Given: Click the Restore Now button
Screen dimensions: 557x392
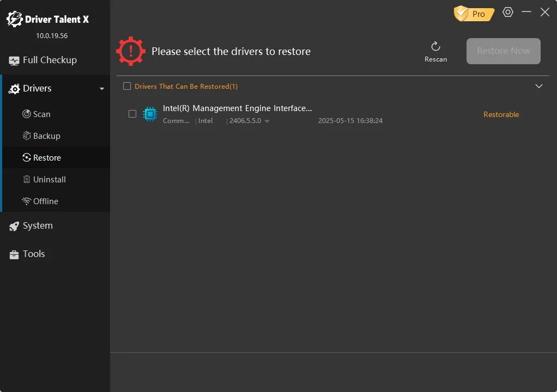Looking at the screenshot, I should tap(504, 51).
